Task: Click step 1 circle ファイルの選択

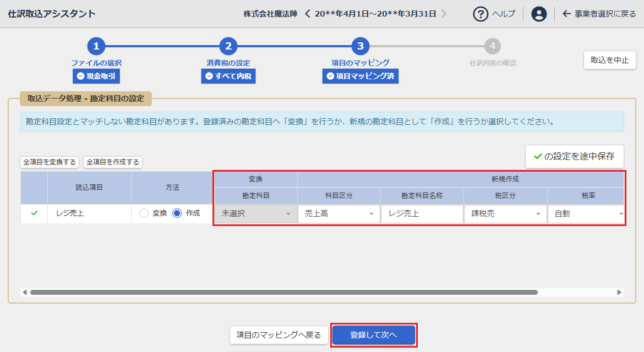Action: coord(96,46)
